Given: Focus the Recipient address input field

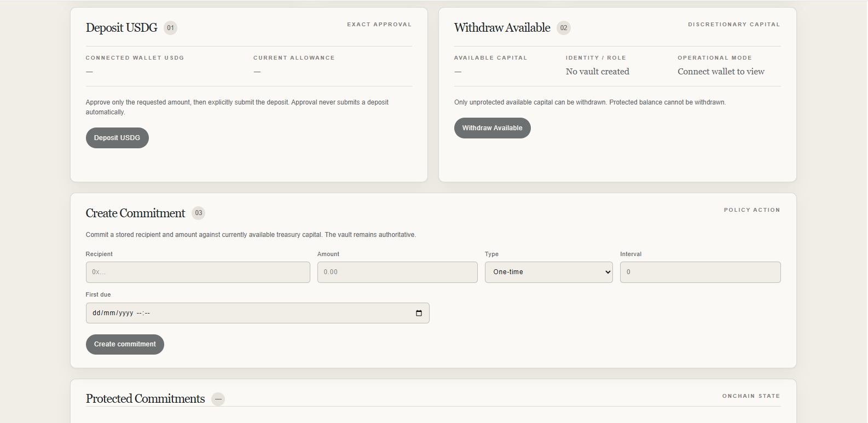Looking at the screenshot, I should tap(198, 272).
